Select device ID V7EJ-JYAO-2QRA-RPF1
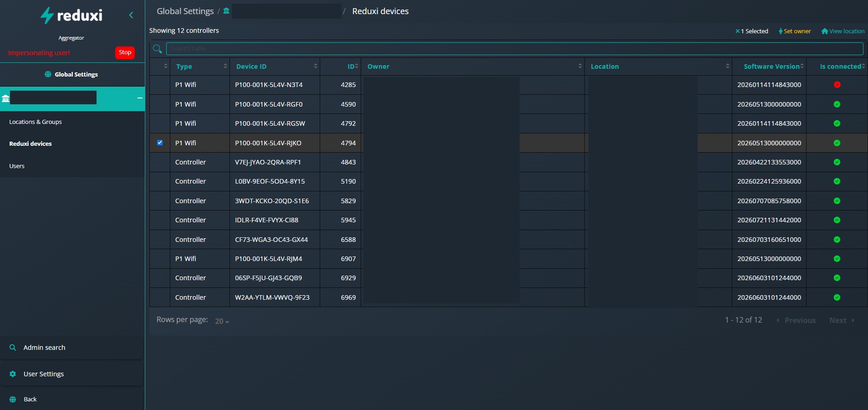Viewport: 868px width, 410px height. 268,162
